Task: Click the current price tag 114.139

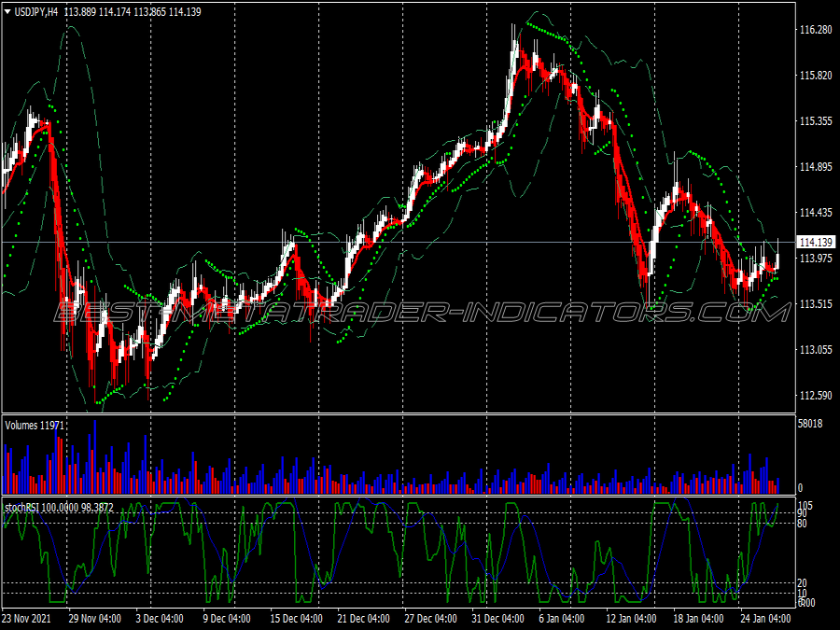Action: [x=816, y=243]
